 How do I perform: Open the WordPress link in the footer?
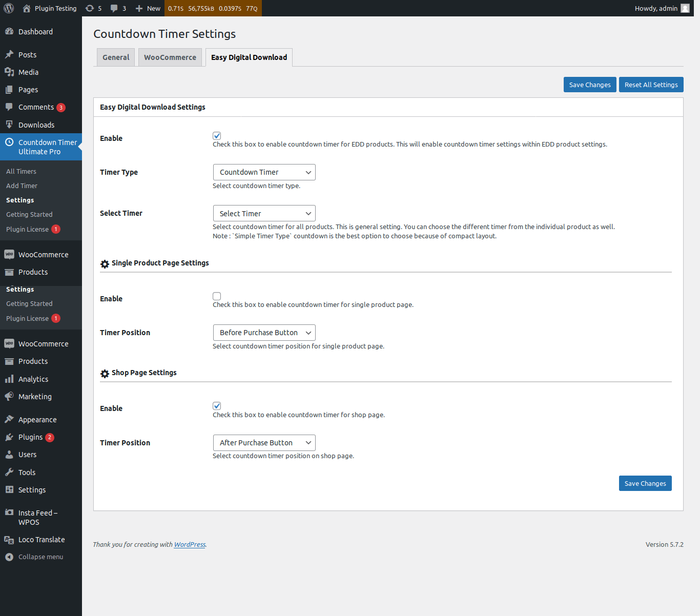189,544
